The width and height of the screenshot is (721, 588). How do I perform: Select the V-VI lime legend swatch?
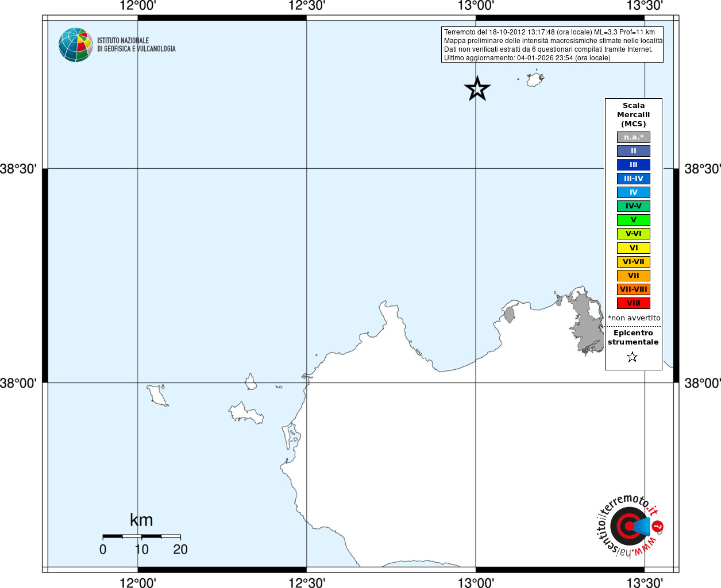(x=634, y=234)
